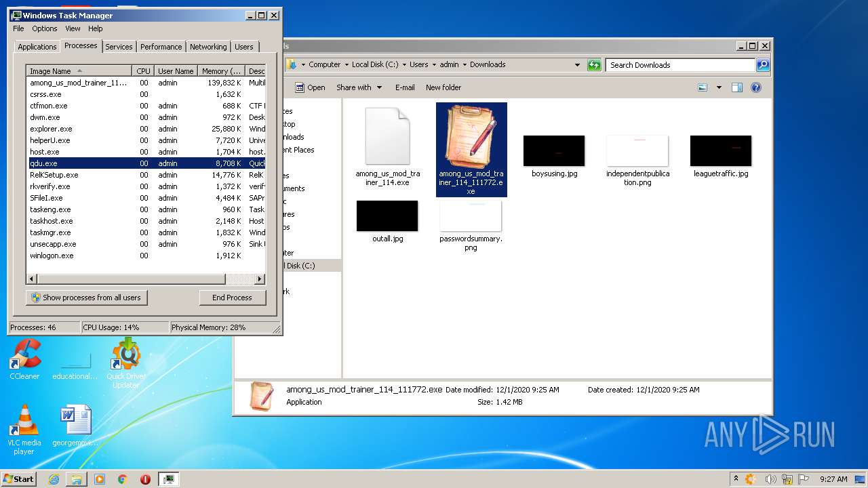The width and height of the screenshot is (868, 488).
Task: Sort processes by Memory column
Action: click(x=222, y=71)
